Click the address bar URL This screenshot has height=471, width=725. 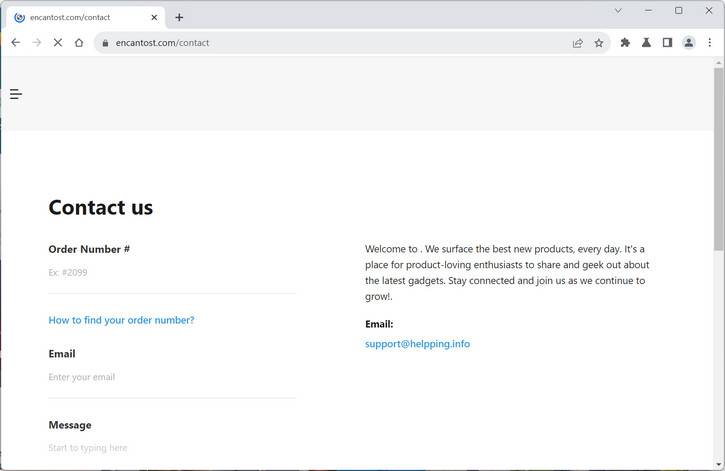pyautogui.click(x=300, y=43)
